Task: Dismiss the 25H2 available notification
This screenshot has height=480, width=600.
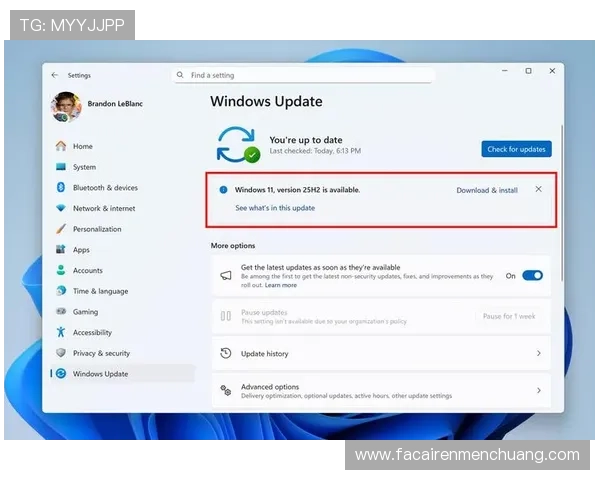Action: point(538,189)
